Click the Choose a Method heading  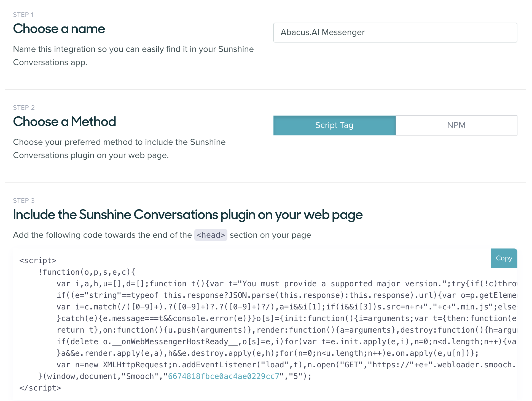pyautogui.click(x=65, y=122)
